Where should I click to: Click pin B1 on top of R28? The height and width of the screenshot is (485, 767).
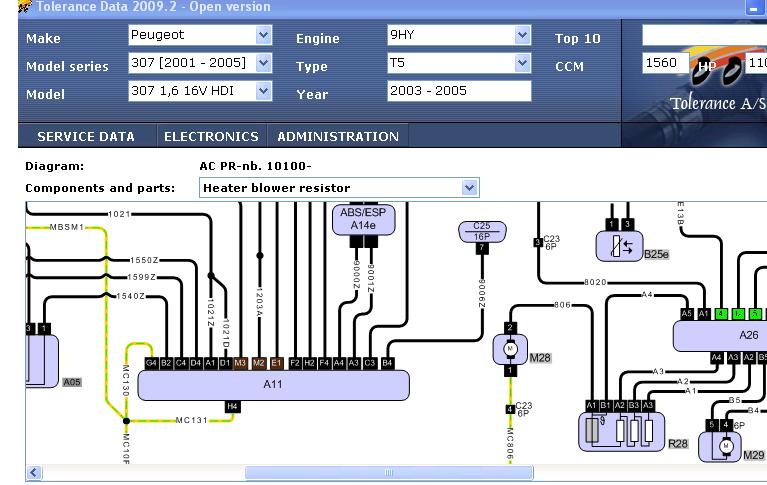click(x=606, y=406)
